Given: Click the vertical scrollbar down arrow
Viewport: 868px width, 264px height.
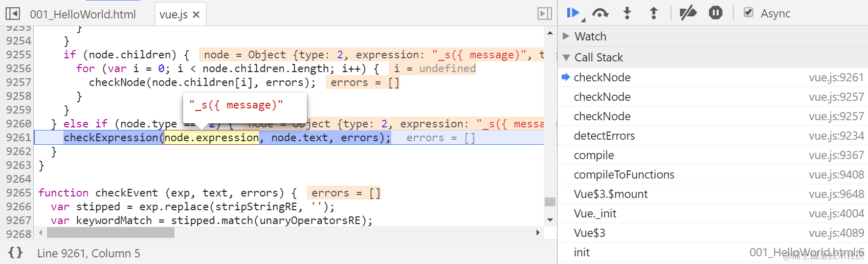Looking at the screenshot, I should (550, 220).
